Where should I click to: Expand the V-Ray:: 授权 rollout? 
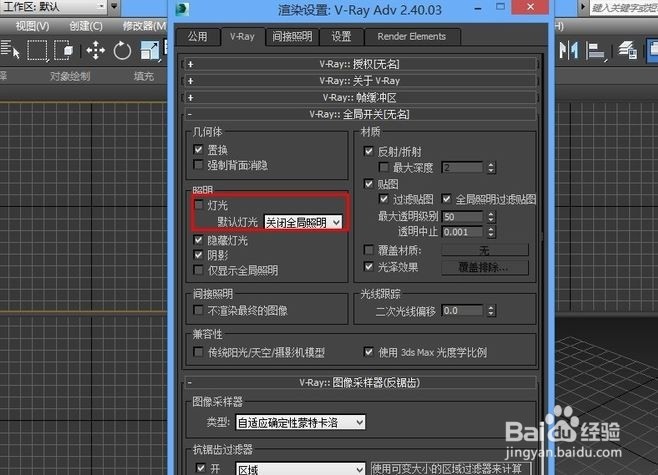360,64
